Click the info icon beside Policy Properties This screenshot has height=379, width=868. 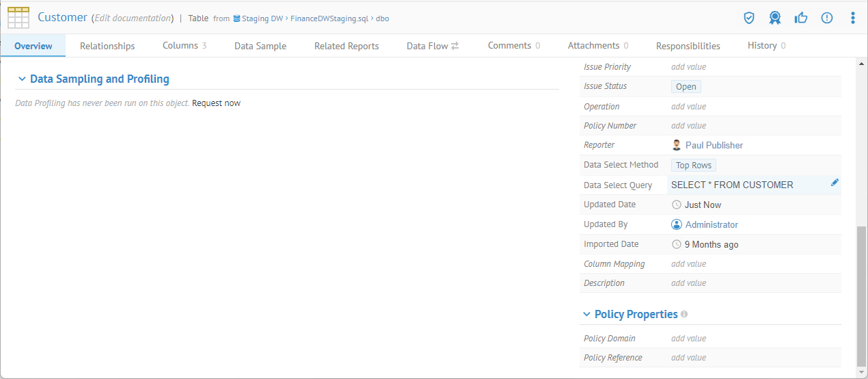(x=684, y=315)
